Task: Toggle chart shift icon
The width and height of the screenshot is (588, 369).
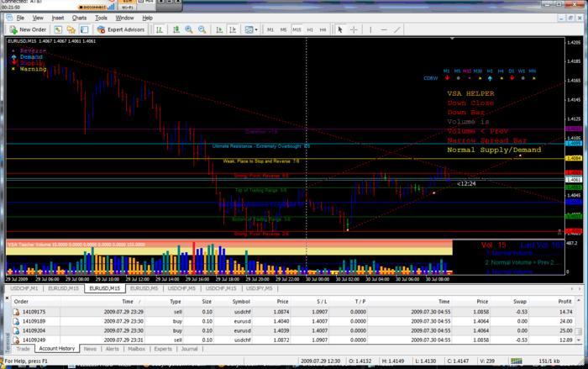Action: coord(233,29)
